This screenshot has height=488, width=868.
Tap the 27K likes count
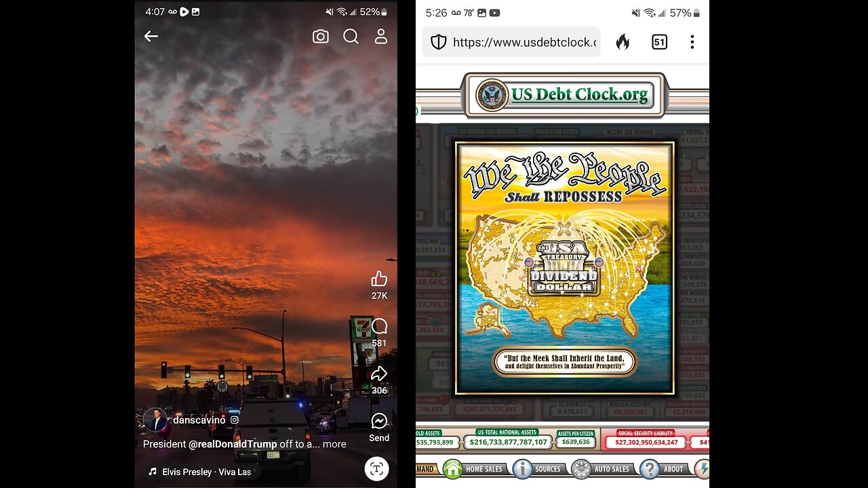(x=379, y=296)
